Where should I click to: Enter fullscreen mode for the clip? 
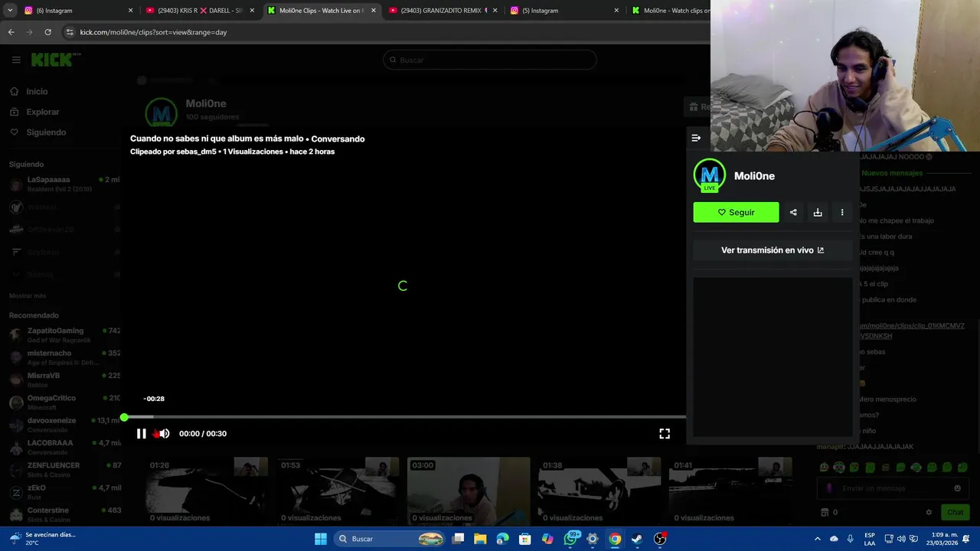[665, 433]
